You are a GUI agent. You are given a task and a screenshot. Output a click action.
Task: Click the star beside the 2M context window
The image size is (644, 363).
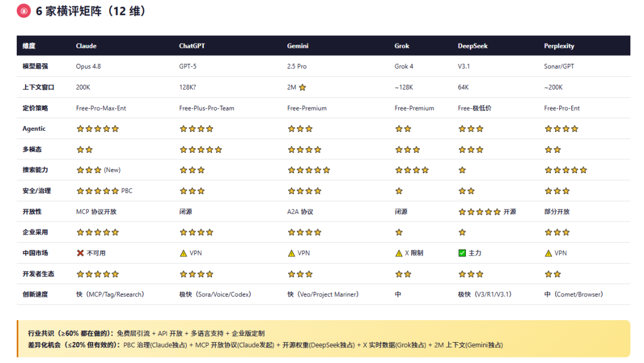tap(302, 87)
